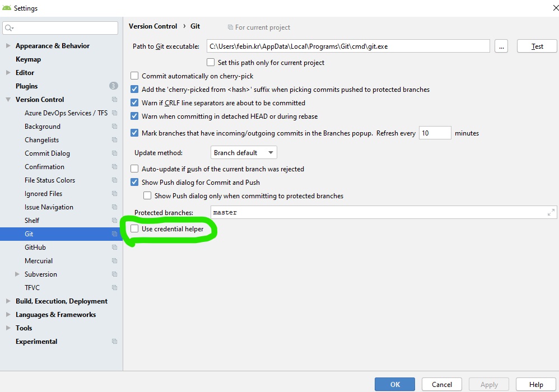Screen dimensions: 559x392
Task: Click the Protected branches text field
Action: click(384, 212)
